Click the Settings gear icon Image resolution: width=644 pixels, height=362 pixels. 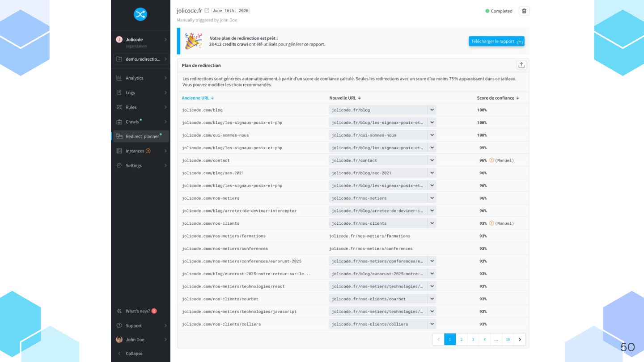tap(119, 165)
